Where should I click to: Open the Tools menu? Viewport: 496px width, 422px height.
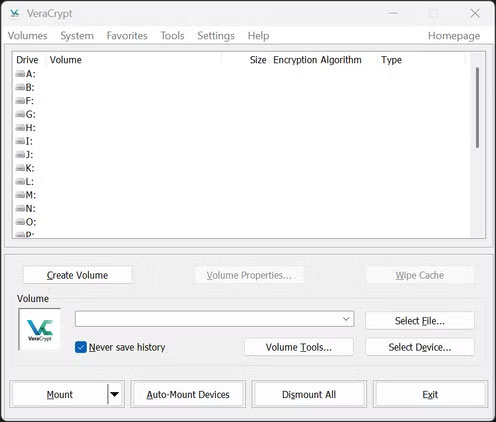pyautogui.click(x=172, y=36)
